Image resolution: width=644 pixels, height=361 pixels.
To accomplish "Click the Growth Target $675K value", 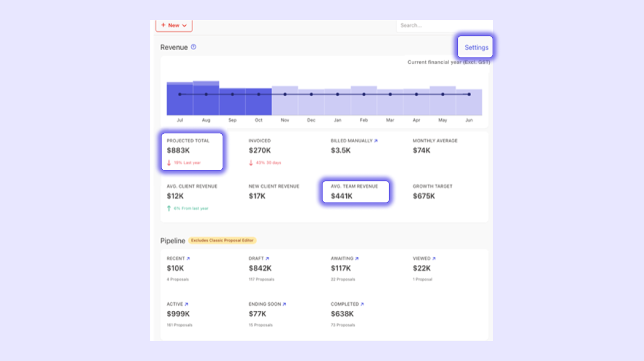I will tap(424, 196).
